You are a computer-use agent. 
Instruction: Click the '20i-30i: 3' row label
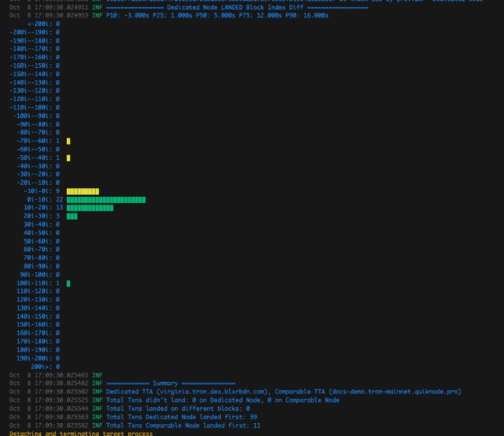coord(42,216)
